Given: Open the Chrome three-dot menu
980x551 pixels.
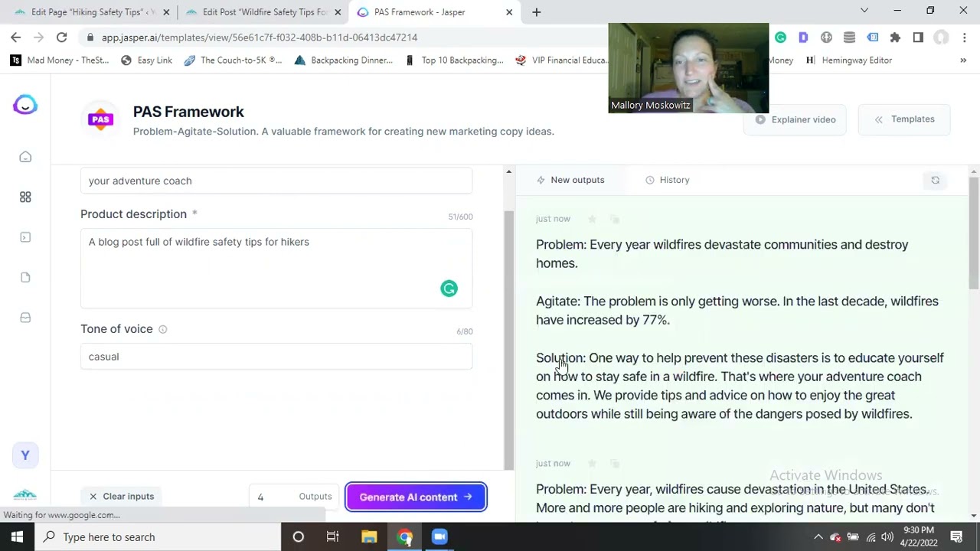Looking at the screenshot, I should tap(964, 37).
